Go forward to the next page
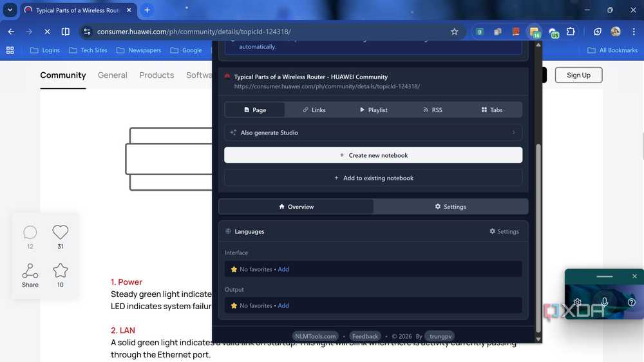Screen dimensions: 644x362 click(x=29, y=32)
